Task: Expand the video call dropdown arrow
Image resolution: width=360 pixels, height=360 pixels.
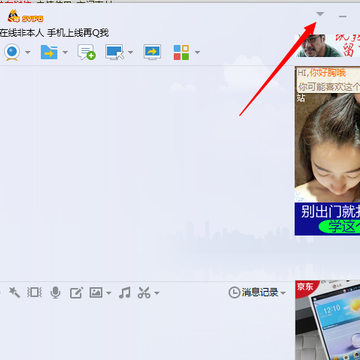Action: point(28,52)
